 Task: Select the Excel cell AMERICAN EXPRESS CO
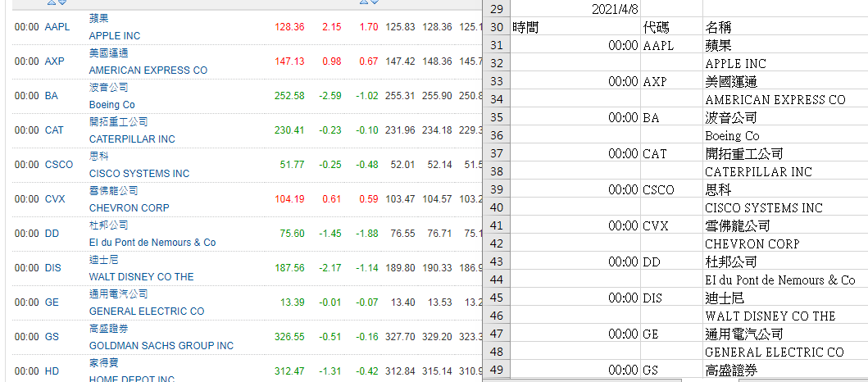(x=785, y=100)
